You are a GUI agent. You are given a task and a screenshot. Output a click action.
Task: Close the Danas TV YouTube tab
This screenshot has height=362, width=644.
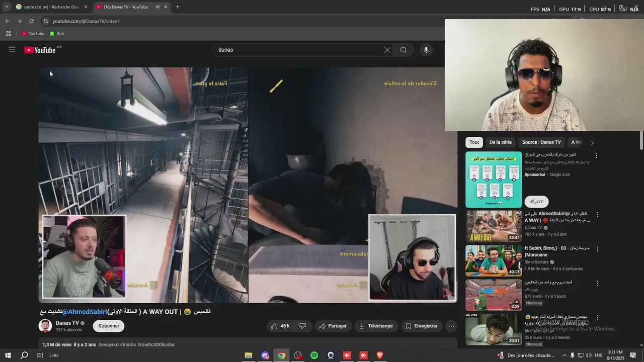tap(166, 7)
